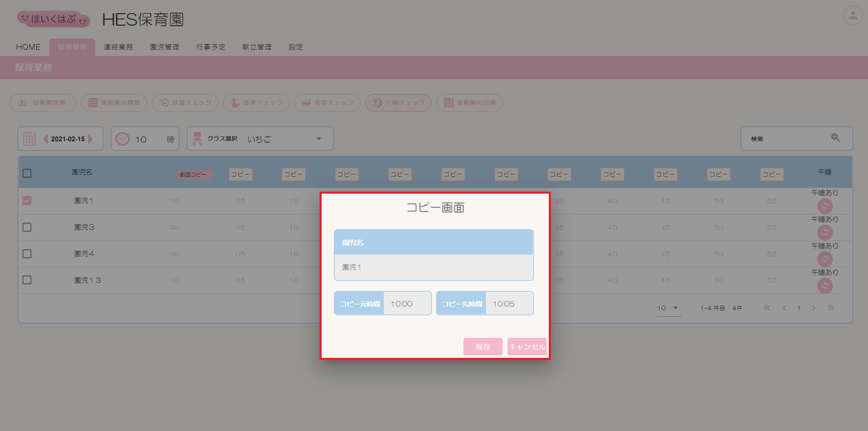Open the calendar date picker icon
Viewport: 868px width, 431px height.
pos(29,139)
